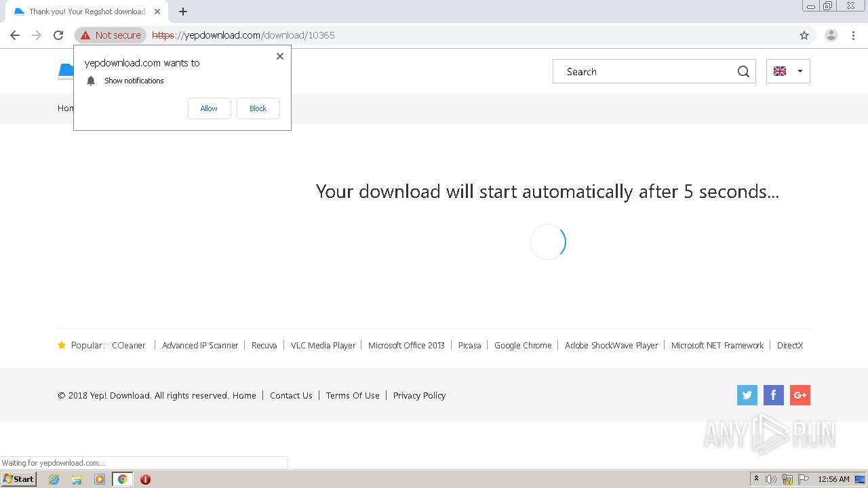
Task: Click footer Home link
Action: (x=244, y=396)
